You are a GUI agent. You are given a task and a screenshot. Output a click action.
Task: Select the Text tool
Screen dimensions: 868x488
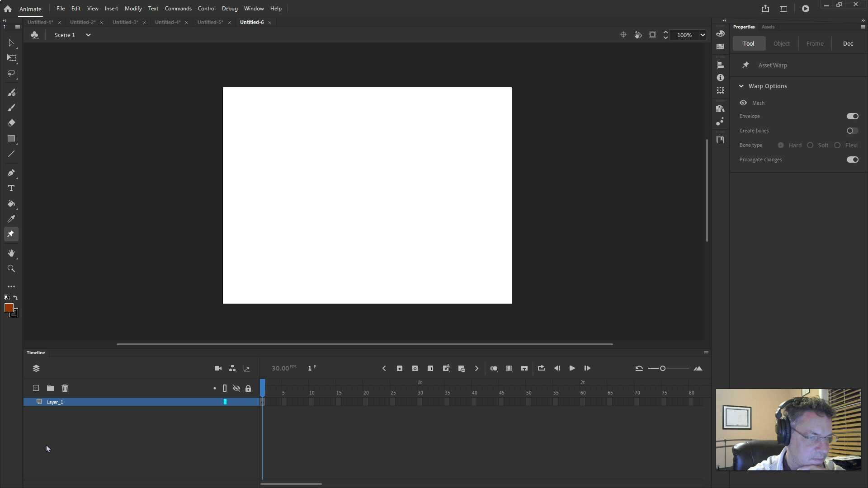pyautogui.click(x=11, y=188)
